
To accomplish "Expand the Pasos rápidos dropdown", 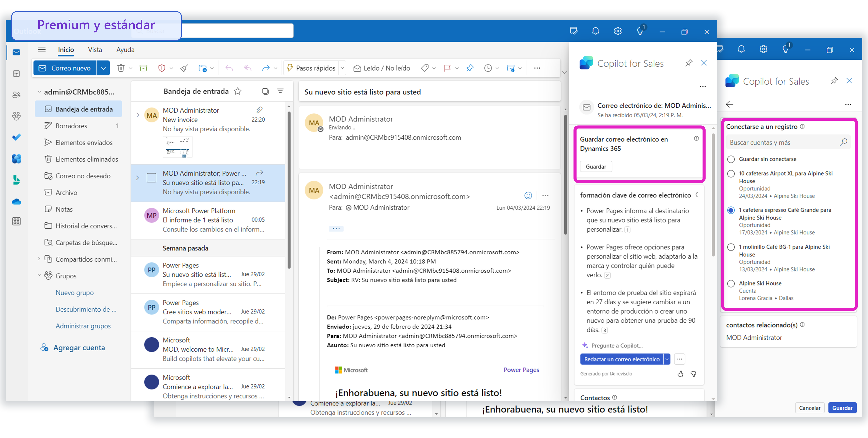I will [x=342, y=68].
